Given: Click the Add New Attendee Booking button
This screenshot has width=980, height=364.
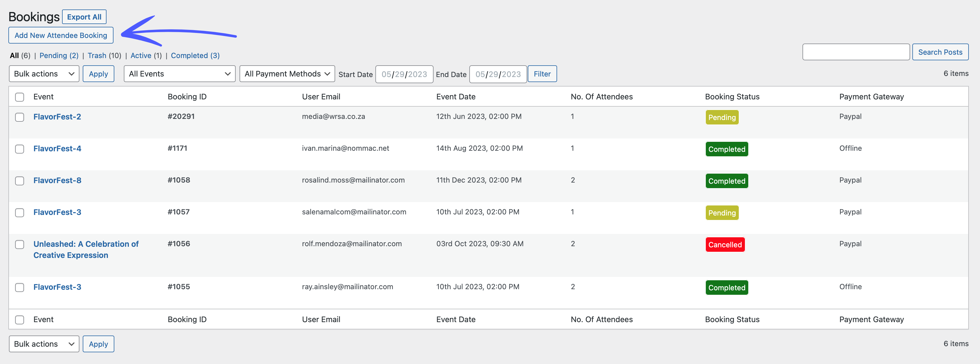Looking at the screenshot, I should (x=61, y=35).
